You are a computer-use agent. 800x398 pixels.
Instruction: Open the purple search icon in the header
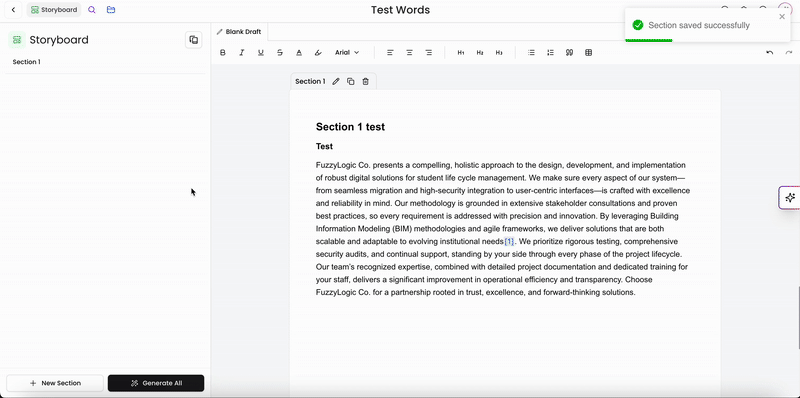92,10
